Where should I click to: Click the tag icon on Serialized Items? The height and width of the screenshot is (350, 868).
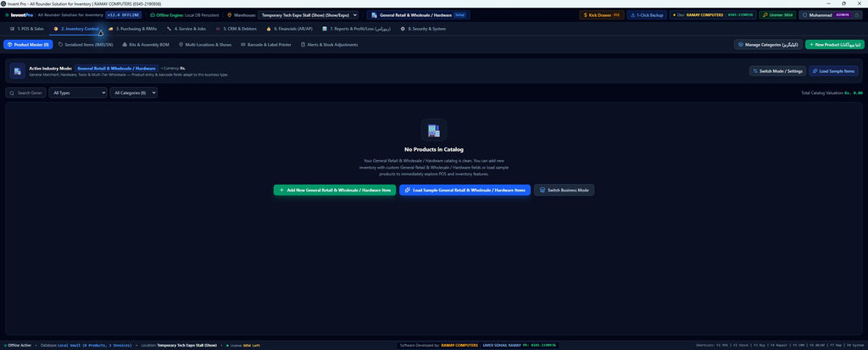60,44
